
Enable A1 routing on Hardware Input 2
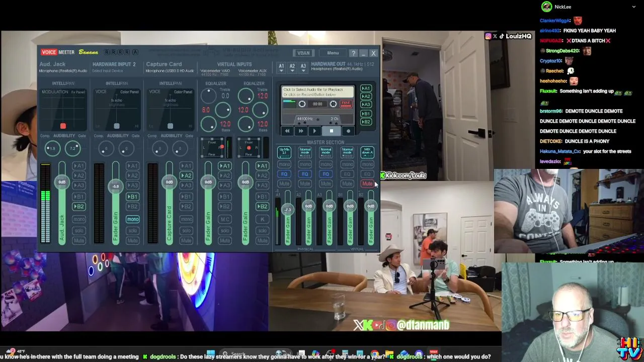[x=133, y=166]
